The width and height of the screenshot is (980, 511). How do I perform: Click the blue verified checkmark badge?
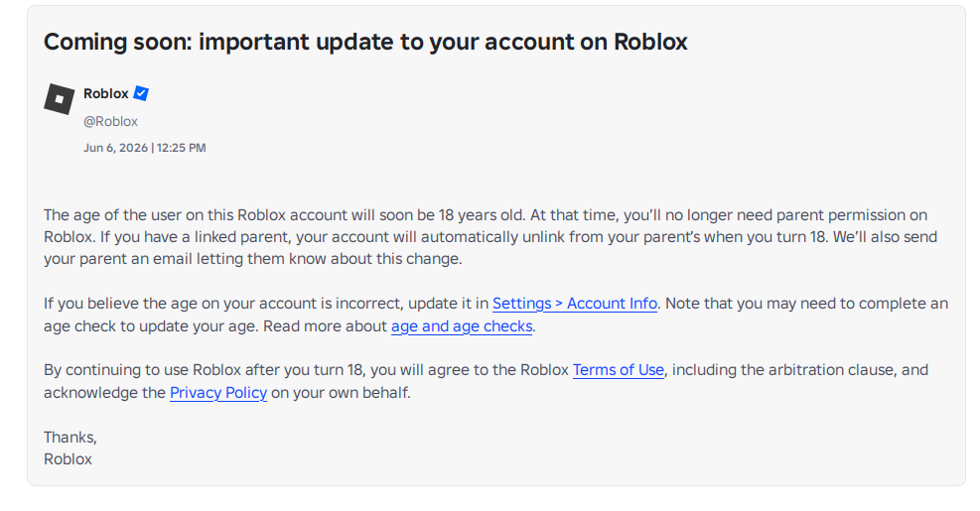141,93
